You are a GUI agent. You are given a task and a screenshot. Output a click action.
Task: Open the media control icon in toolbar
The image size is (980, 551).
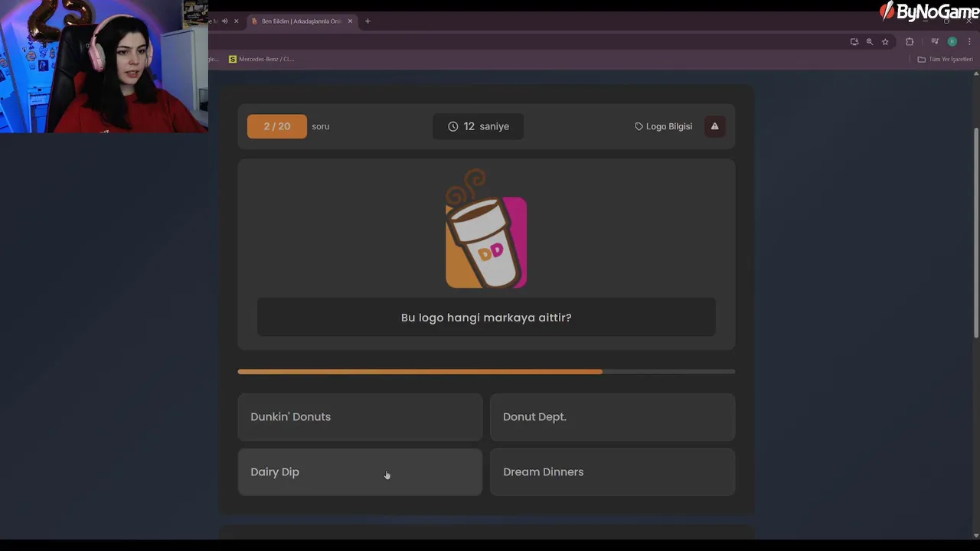pos(935,41)
